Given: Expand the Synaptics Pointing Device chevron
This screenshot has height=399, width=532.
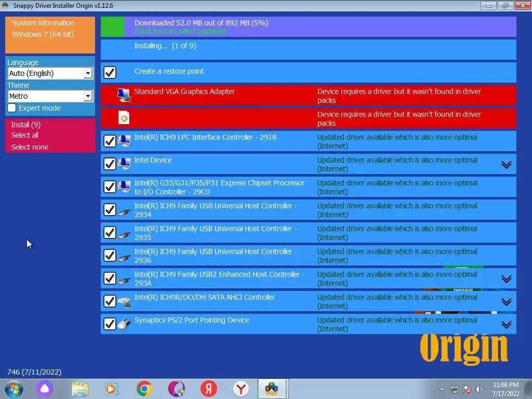Looking at the screenshot, I should pos(506,325).
